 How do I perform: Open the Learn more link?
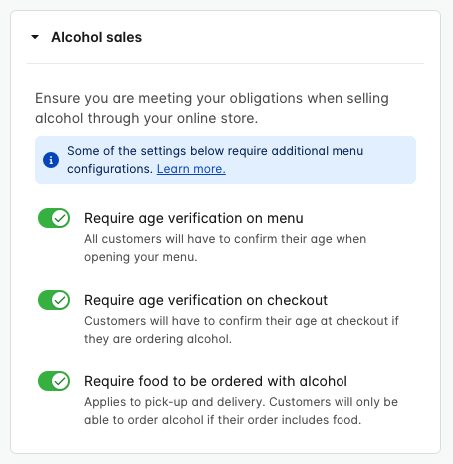[x=191, y=169]
